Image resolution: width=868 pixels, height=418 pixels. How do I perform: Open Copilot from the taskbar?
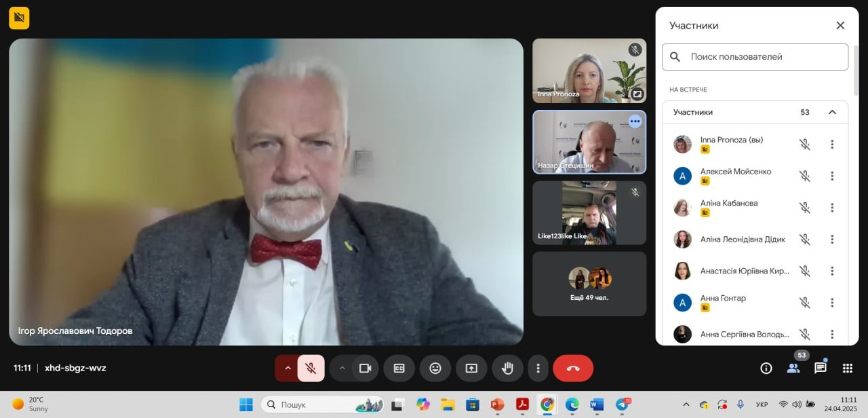click(423, 404)
